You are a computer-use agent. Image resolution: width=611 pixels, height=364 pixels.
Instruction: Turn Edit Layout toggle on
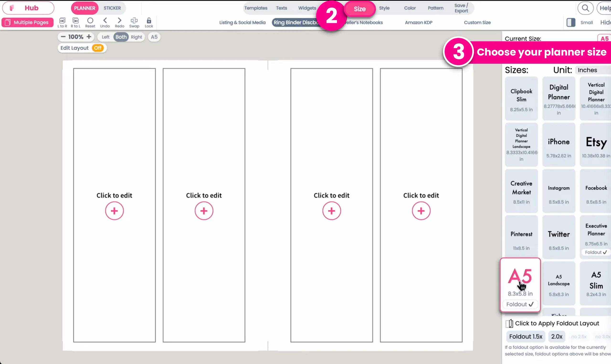pos(98,48)
